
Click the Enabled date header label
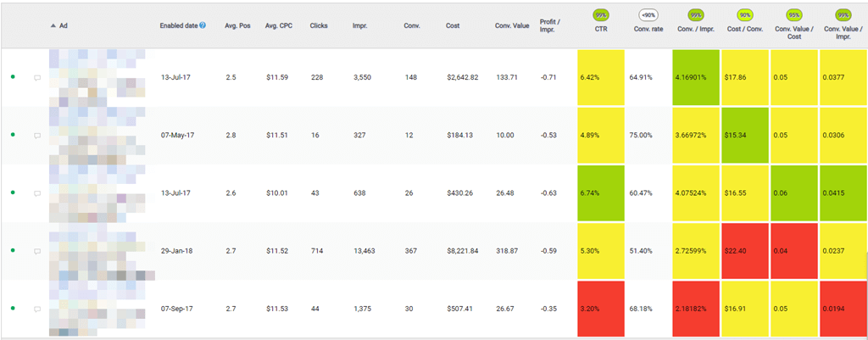[x=178, y=26]
